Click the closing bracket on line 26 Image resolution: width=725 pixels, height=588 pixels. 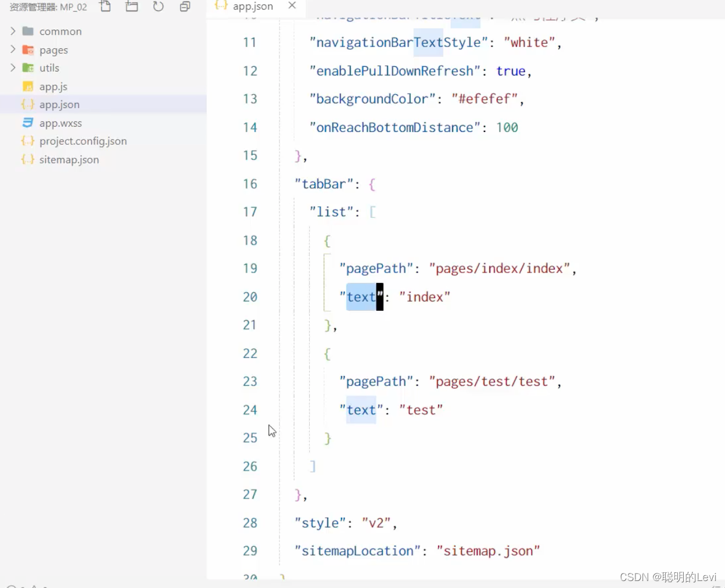[x=313, y=467]
